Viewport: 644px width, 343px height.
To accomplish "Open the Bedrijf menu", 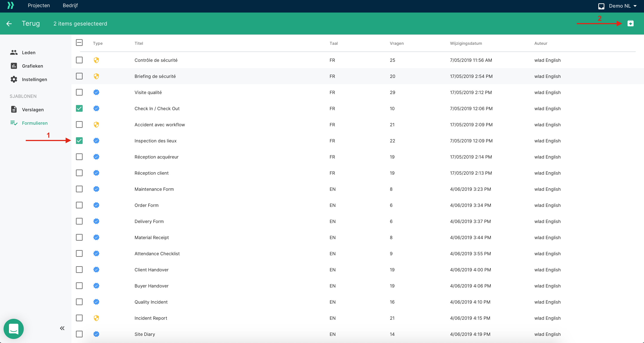I will point(70,6).
